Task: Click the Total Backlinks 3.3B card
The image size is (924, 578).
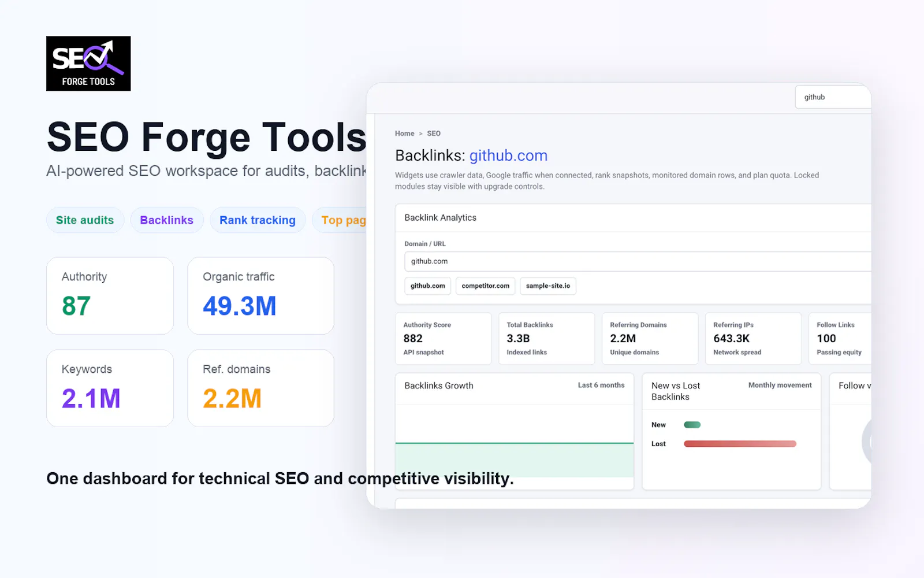Action: pos(546,339)
